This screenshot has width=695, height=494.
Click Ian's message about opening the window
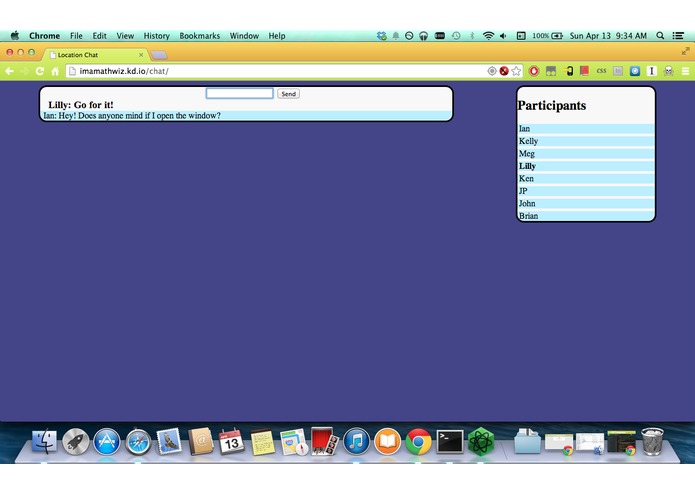tap(132, 116)
